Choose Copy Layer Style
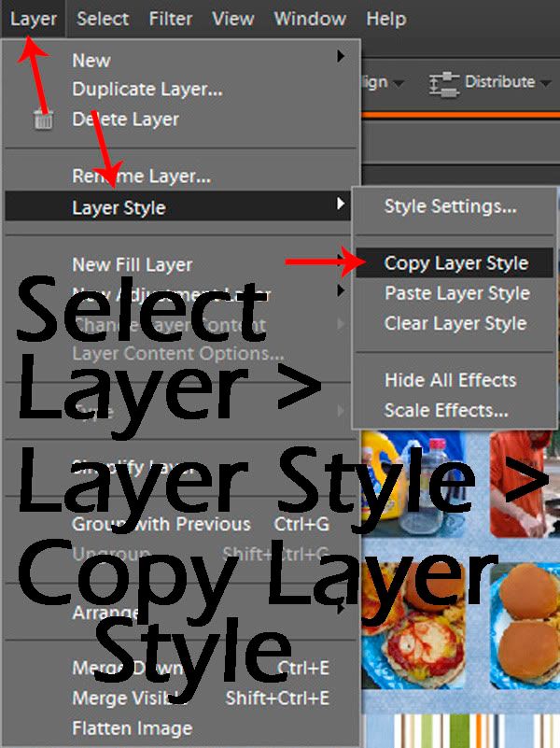This screenshot has height=748, width=560. click(456, 263)
